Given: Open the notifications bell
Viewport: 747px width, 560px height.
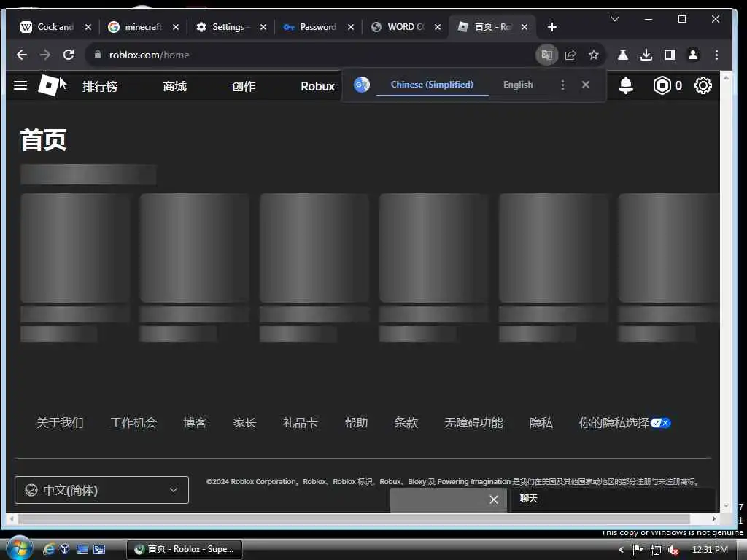Looking at the screenshot, I should tap(625, 86).
